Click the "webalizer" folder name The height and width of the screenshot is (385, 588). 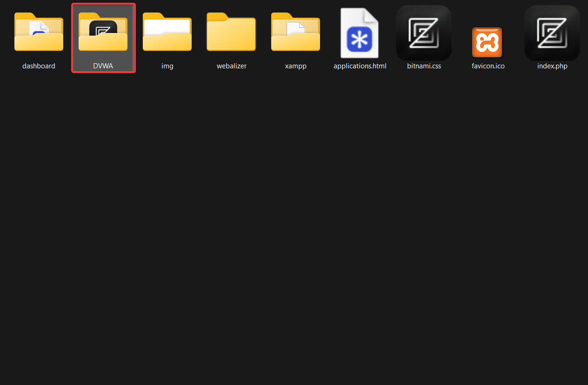pyautogui.click(x=232, y=66)
